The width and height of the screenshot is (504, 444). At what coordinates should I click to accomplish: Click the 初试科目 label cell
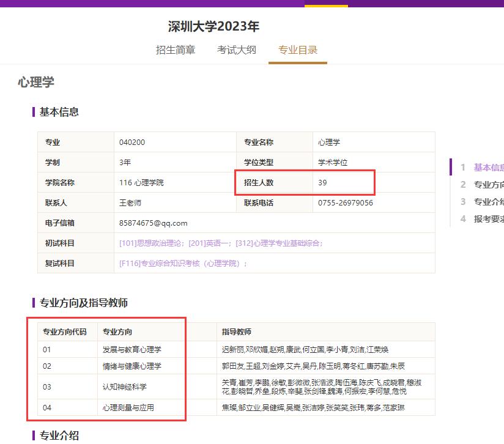[x=76, y=243]
